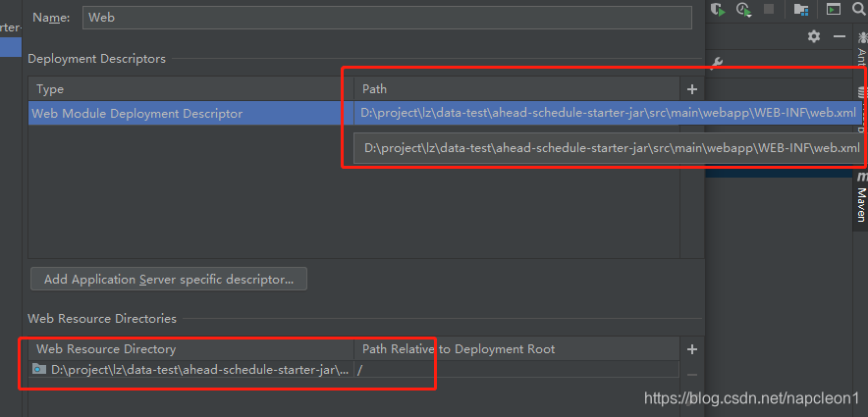
Task: Open the Ant tool window tab
Action: (861, 50)
